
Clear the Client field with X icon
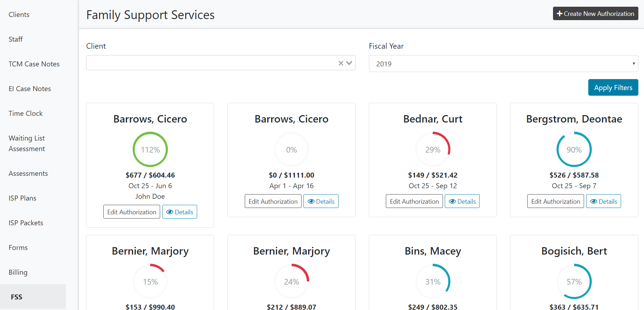click(x=341, y=63)
